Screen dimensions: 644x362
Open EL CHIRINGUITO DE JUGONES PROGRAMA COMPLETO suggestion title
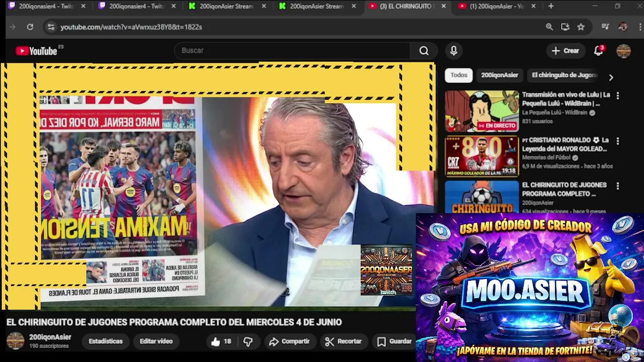coord(564,190)
